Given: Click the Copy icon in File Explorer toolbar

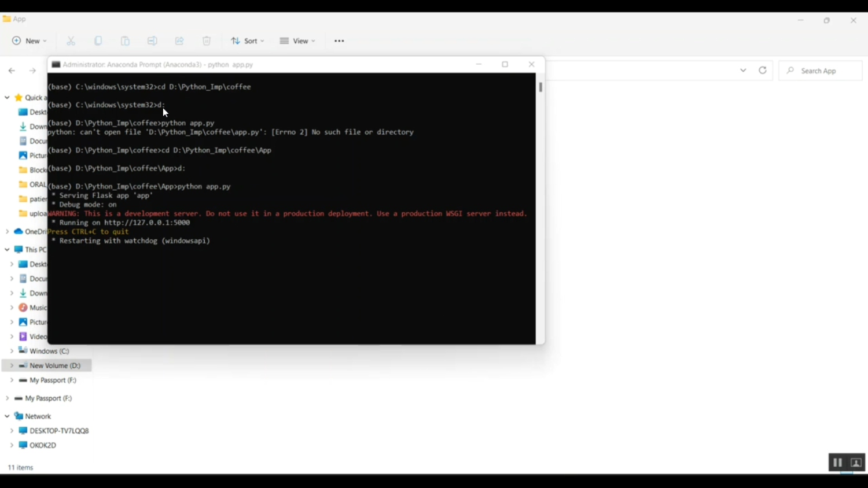Looking at the screenshot, I should coord(98,41).
